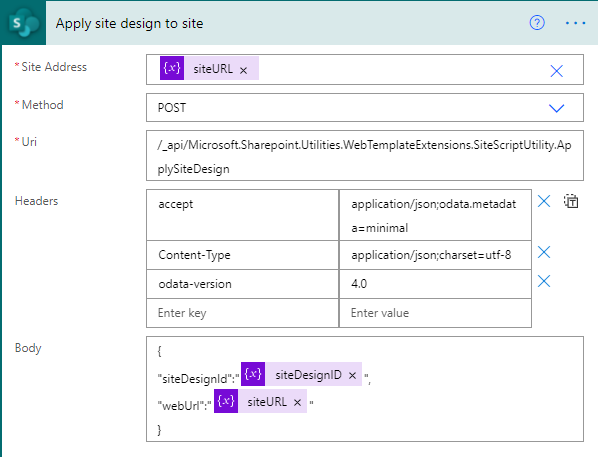Switch Headers to text mode icon

pos(571,201)
